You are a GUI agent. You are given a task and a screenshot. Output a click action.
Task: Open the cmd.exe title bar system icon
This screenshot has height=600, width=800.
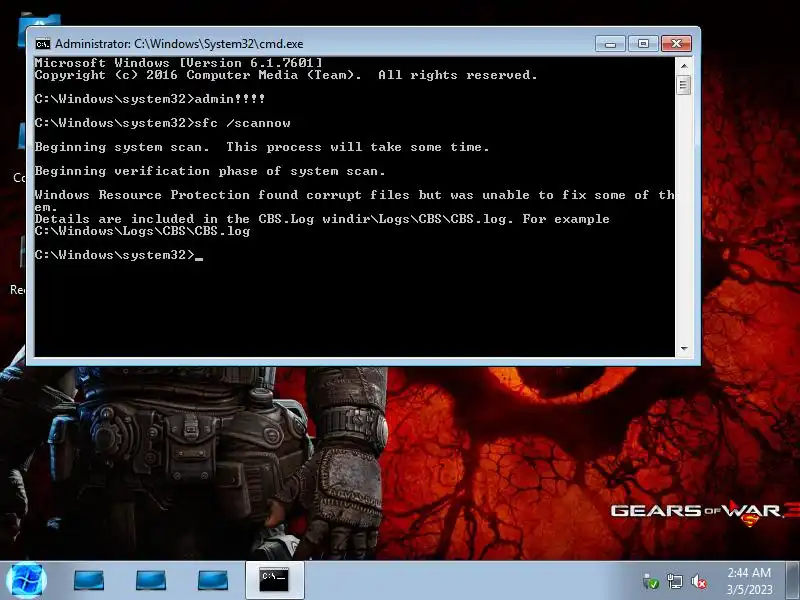pos(43,44)
